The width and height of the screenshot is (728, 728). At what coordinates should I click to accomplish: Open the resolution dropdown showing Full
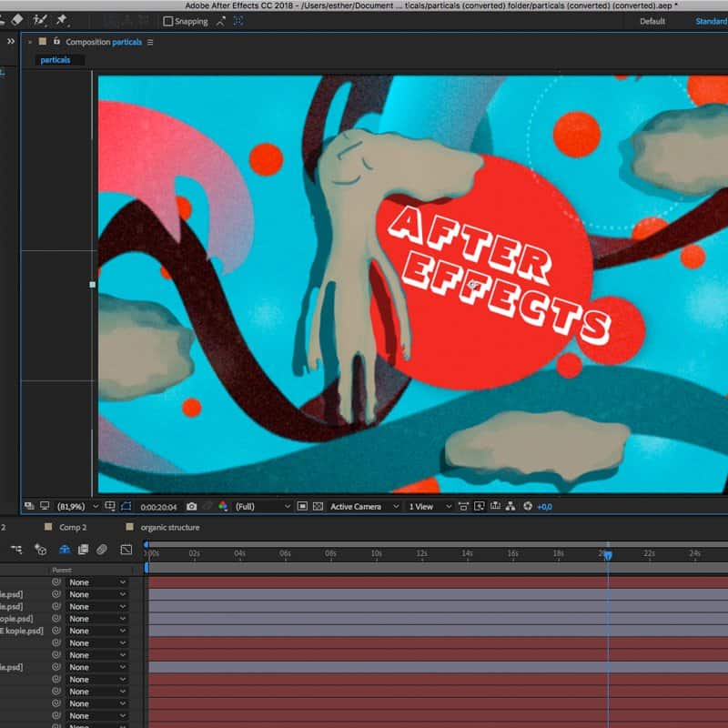[x=263, y=507]
